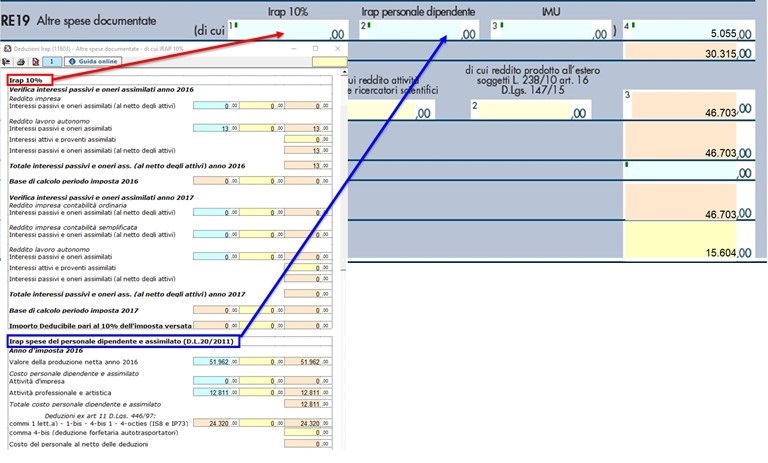Click the scroll-up arrow of Deduzioni Irap dialog
The image size is (768, 463).
click(344, 72)
